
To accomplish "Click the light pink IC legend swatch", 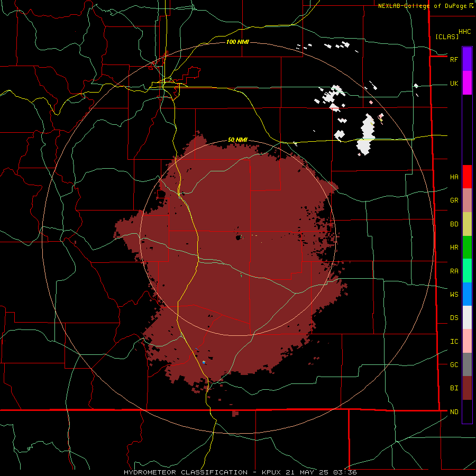I will [467, 341].
